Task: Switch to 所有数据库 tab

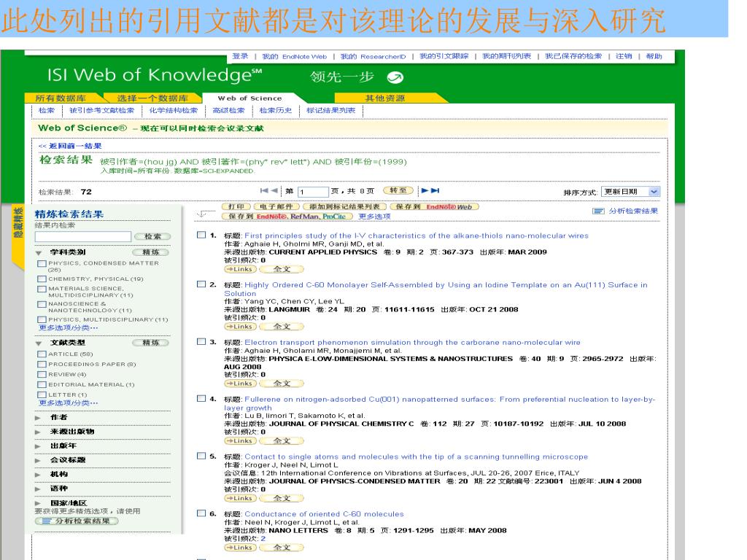Action: [x=61, y=98]
